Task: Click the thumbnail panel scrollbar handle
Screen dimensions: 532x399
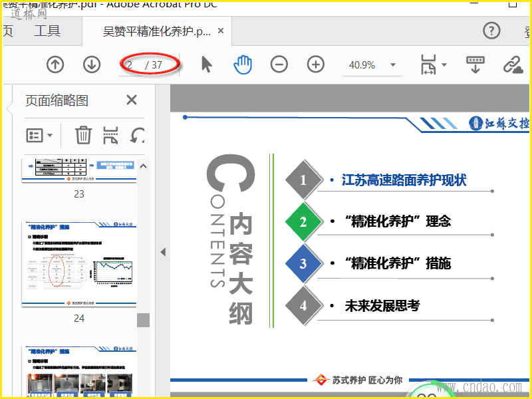Action: pyautogui.click(x=143, y=320)
